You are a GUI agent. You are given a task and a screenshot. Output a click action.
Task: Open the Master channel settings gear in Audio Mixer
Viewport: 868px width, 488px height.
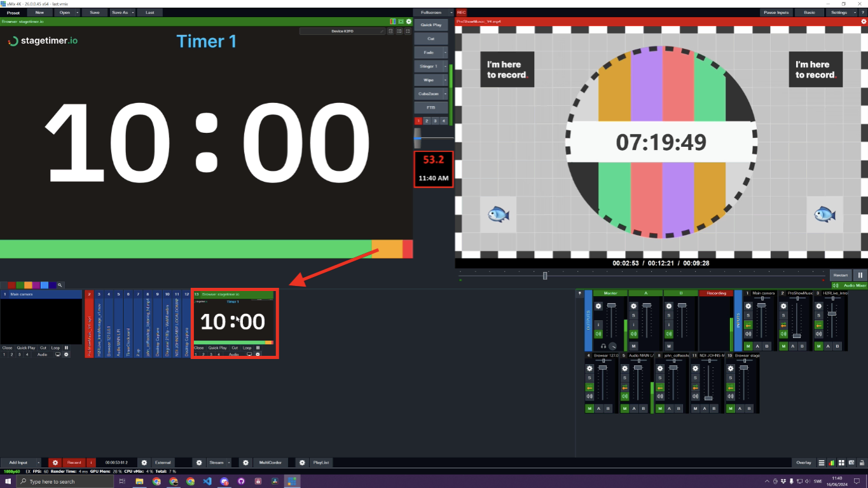pyautogui.click(x=598, y=306)
